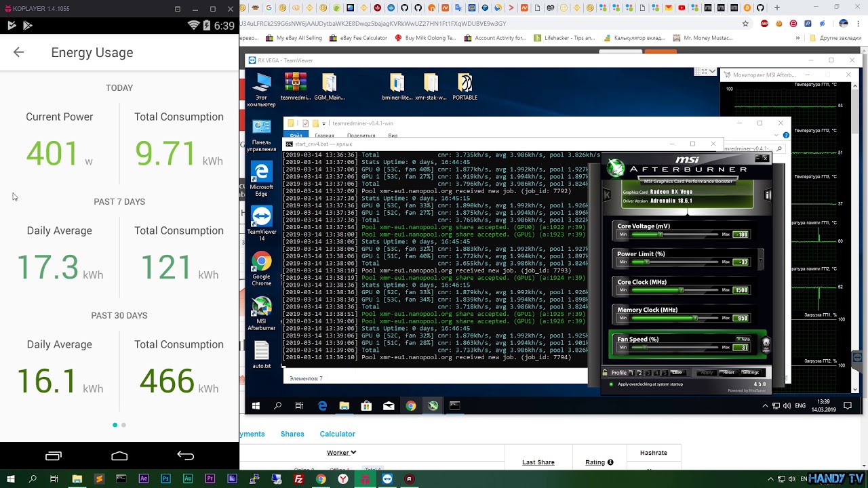Open the FileZilla taskbar icon

298,479
